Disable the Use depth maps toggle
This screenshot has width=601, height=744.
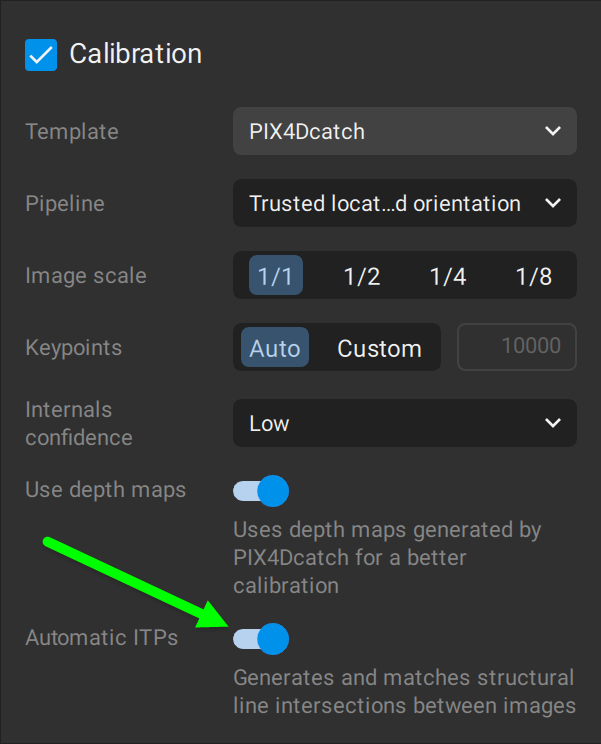[x=261, y=491]
